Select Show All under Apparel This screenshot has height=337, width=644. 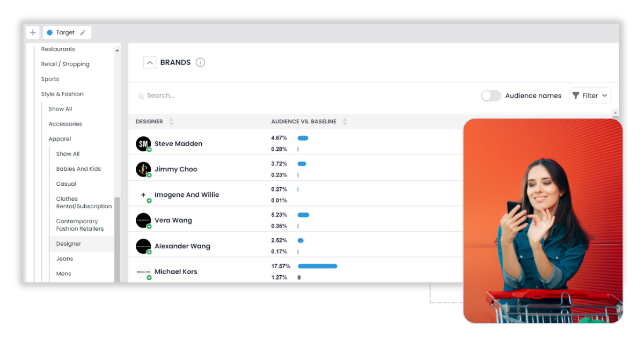coord(68,154)
